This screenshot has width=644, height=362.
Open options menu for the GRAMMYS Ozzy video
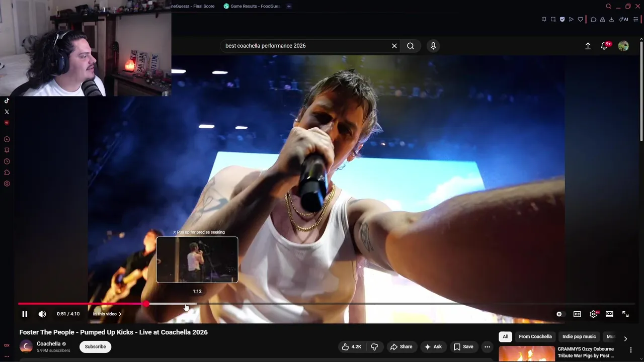pos(631,350)
